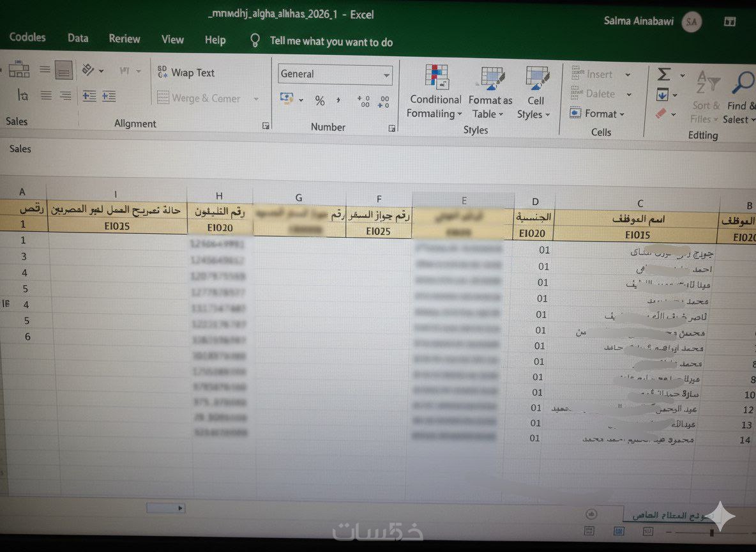Image resolution: width=756 pixels, height=552 pixels.
Task: Click the Comma Style icon
Action: 338,100
